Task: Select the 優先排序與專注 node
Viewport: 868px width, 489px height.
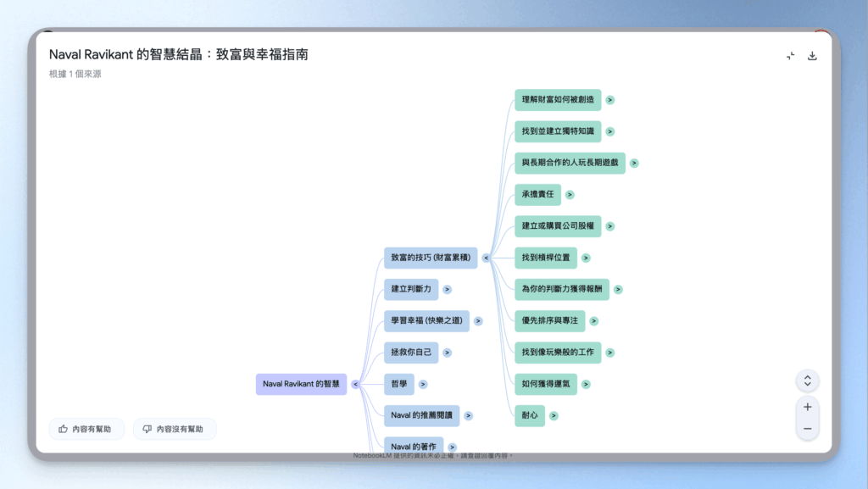Action: click(x=549, y=321)
